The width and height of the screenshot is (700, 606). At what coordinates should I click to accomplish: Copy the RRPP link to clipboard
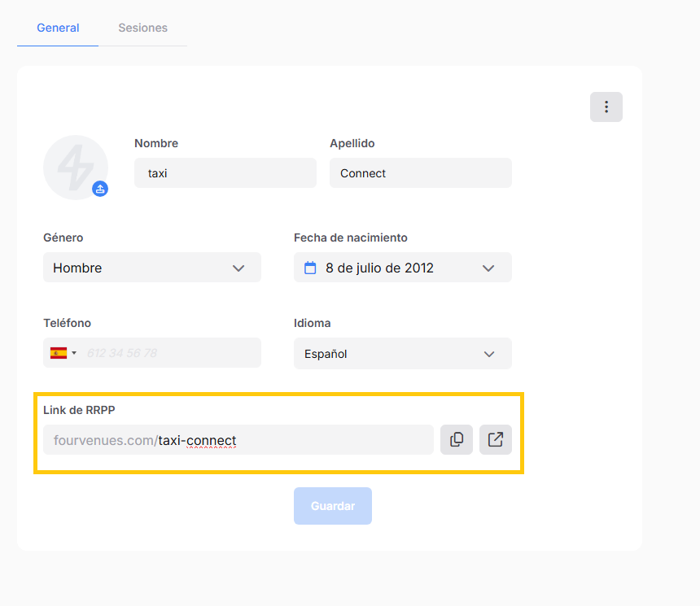pyautogui.click(x=457, y=439)
